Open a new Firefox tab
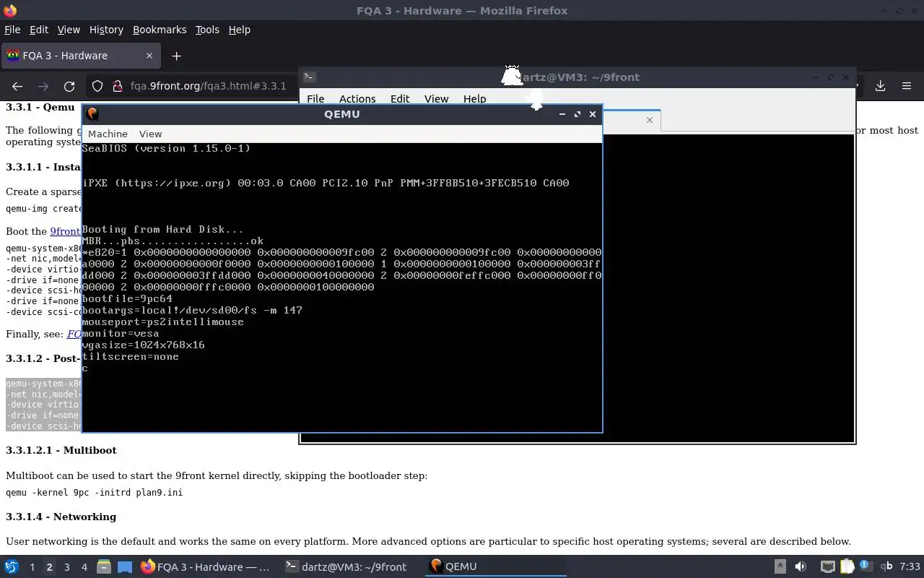Screen dimensions: 924x578 pyautogui.click(x=176, y=56)
